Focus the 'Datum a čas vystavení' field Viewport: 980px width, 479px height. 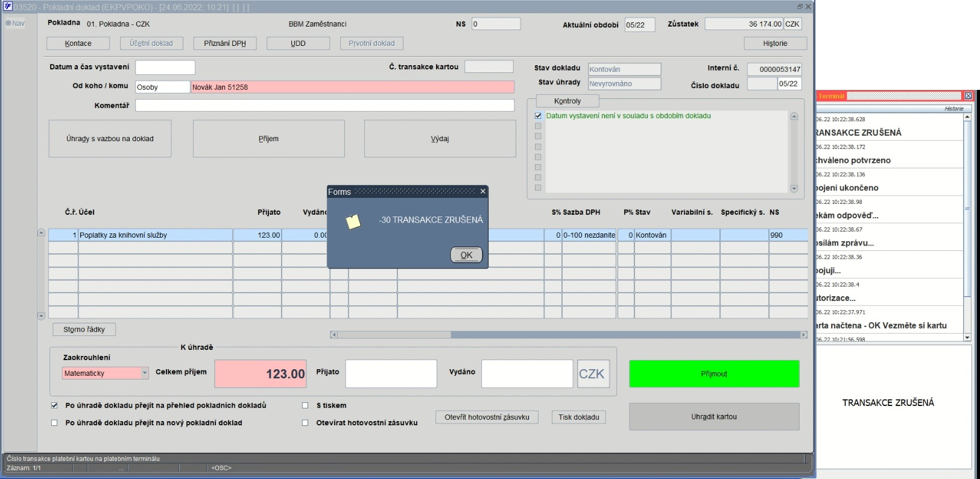pyautogui.click(x=165, y=67)
